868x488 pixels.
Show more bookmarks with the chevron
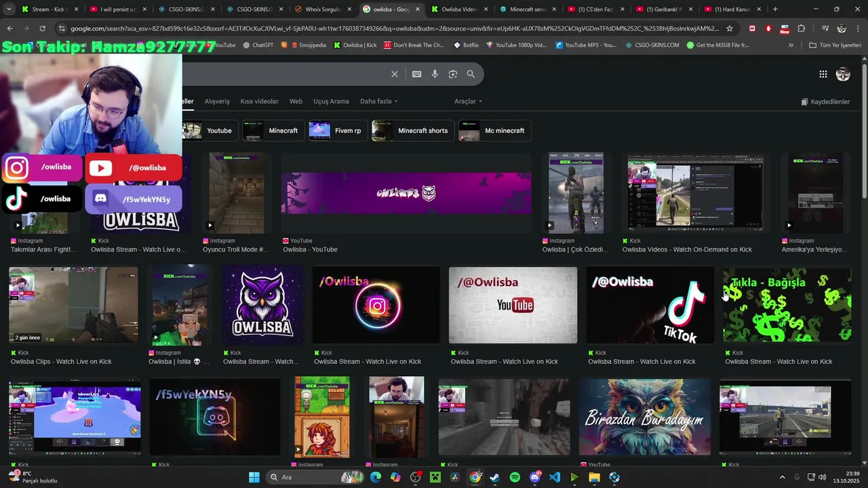pos(791,45)
